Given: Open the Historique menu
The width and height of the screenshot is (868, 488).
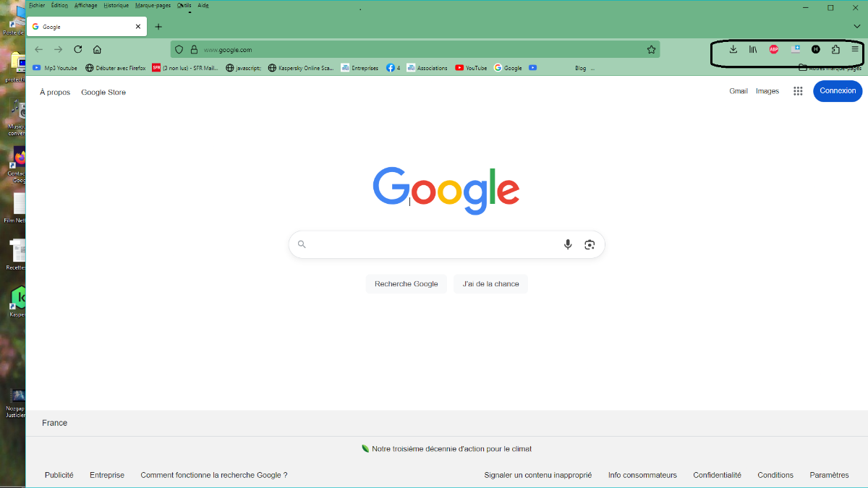Looking at the screenshot, I should (x=116, y=5).
